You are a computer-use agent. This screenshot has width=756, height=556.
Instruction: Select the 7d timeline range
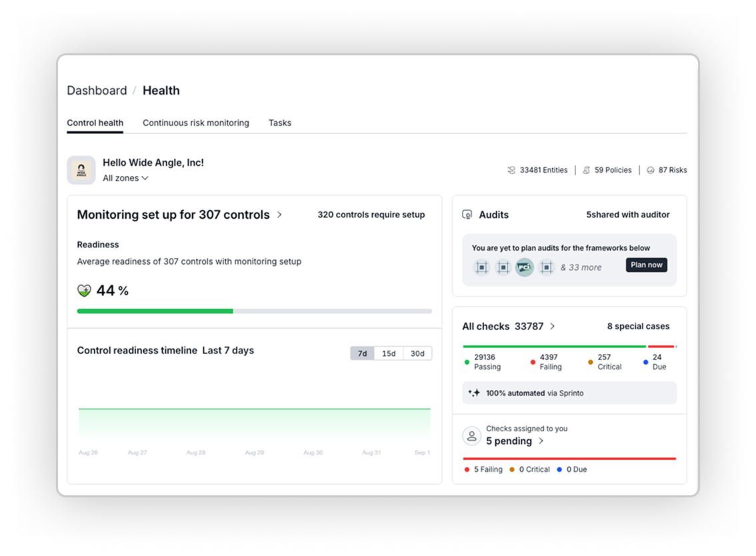click(x=362, y=353)
